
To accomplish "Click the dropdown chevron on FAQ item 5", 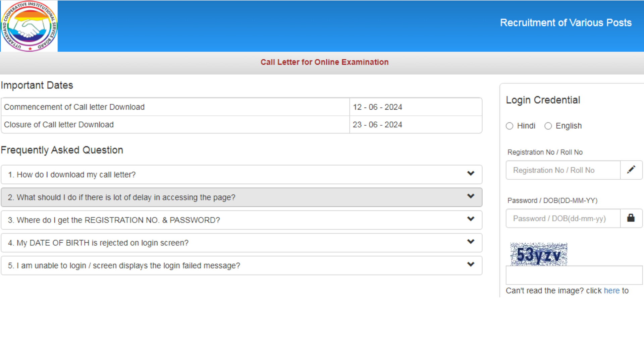I will [x=471, y=264].
